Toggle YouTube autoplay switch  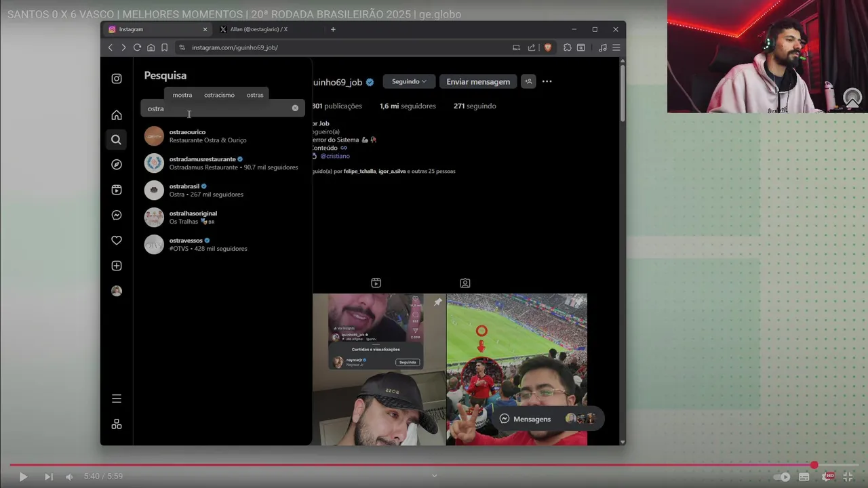(x=781, y=476)
